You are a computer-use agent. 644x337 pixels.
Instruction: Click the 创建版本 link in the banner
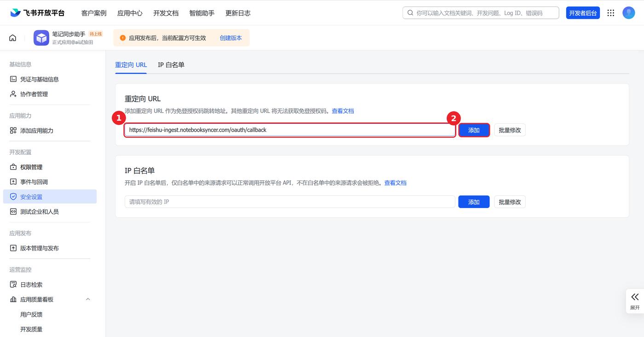pyautogui.click(x=231, y=38)
